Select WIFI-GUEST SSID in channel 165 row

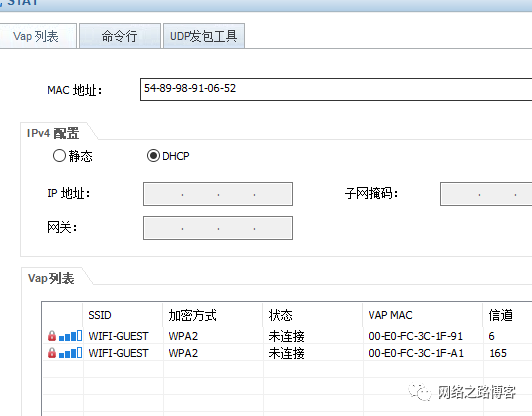tap(118, 353)
